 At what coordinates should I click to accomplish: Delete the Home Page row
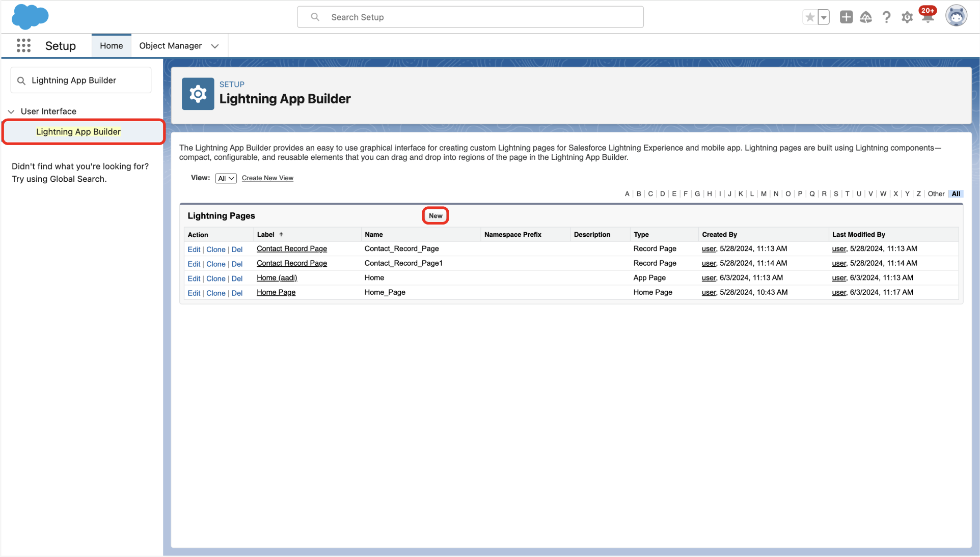tap(237, 293)
